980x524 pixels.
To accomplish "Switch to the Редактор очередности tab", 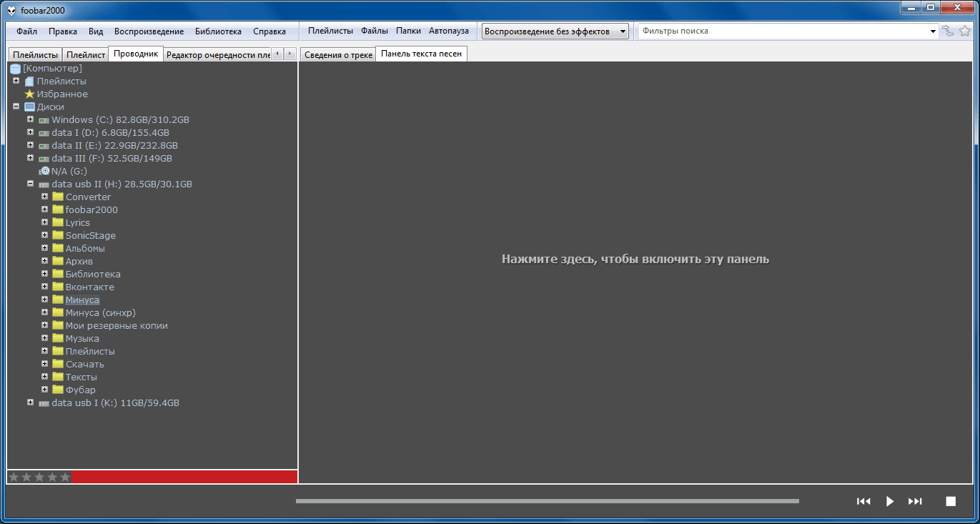I will (218, 55).
